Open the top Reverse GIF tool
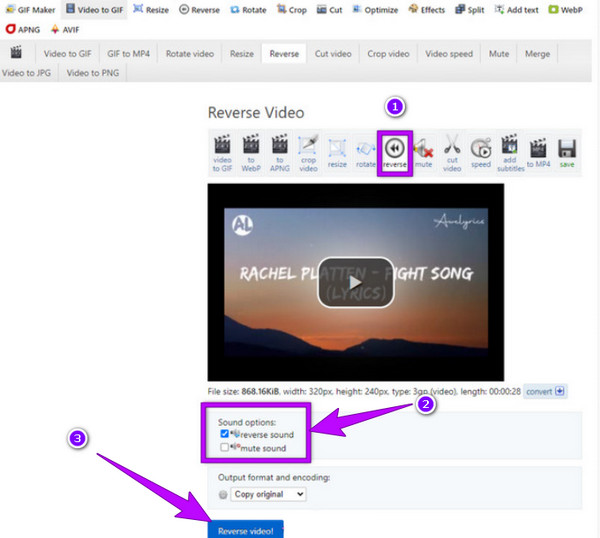 pyautogui.click(x=199, y=10)
